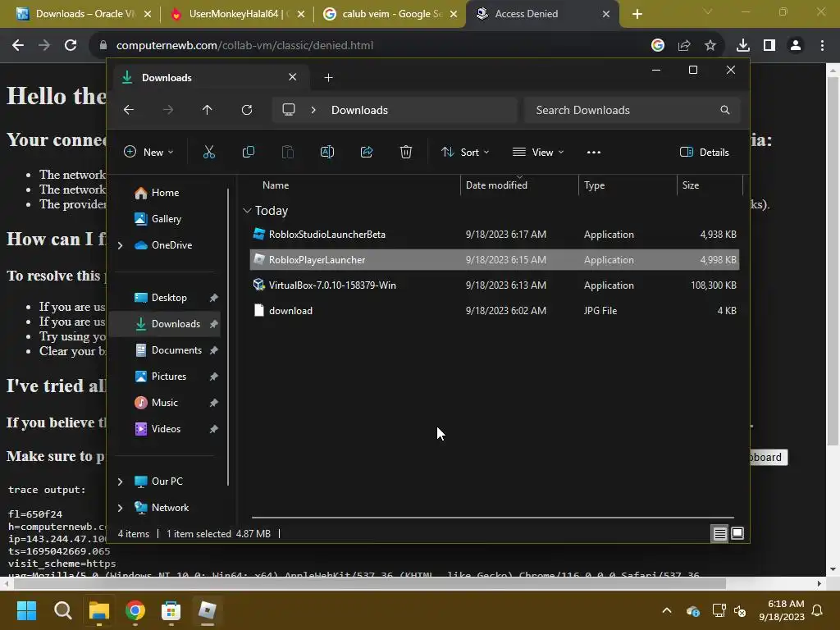The width and height of the screenshot is (840, 630).
Task: Show hidden system tray icons
Action: [x=667, y=610]
